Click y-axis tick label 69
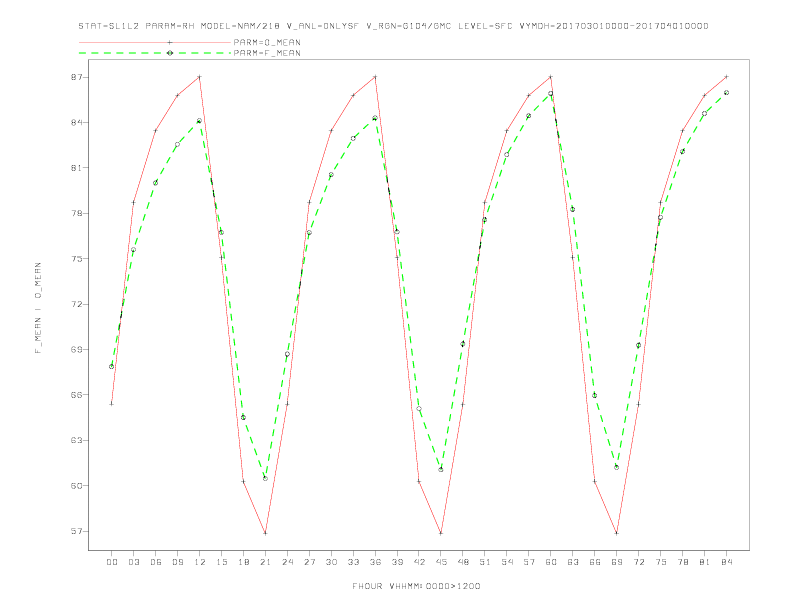The width and height of the screenshot is (792, 612). coord(76,349)
